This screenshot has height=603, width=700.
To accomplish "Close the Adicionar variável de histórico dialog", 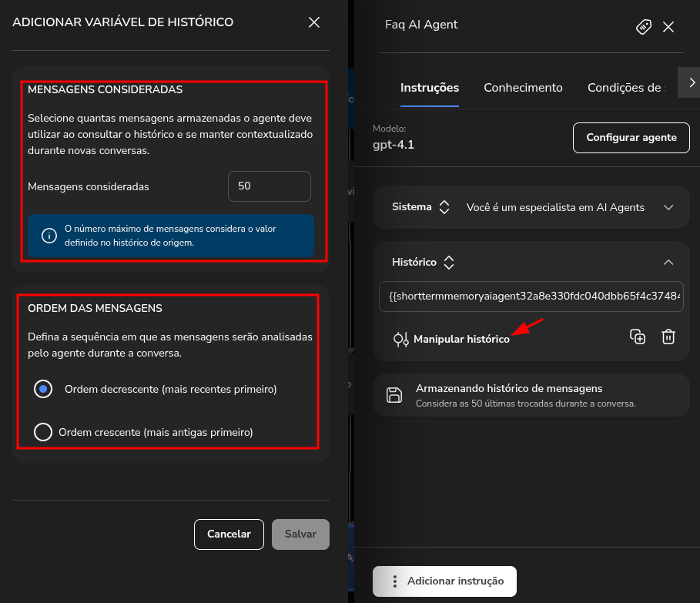I will (x=314, y=22).
